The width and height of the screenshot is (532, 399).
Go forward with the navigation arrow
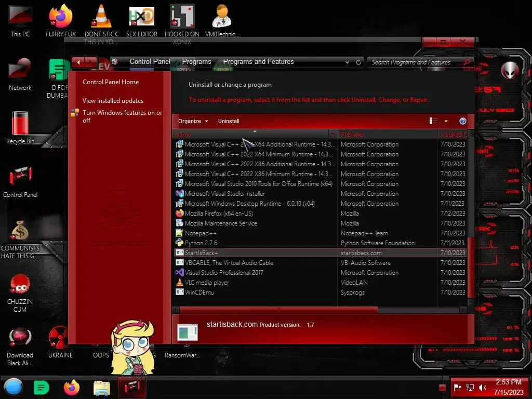coord(91,62)
